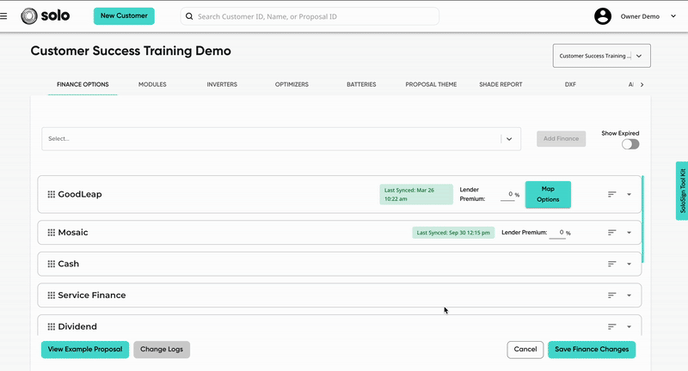
Task: Click the New Customer button
Action: pos(124,16)
